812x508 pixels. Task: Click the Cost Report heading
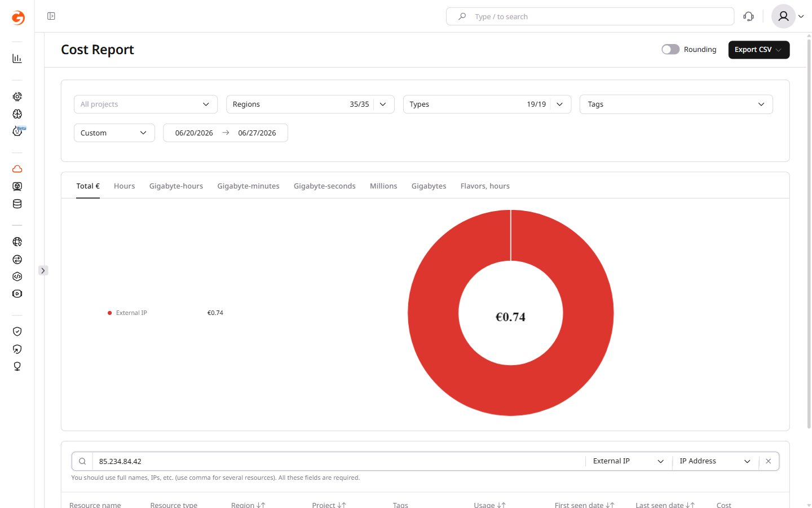pyautogui.click(x=98, y=50)
